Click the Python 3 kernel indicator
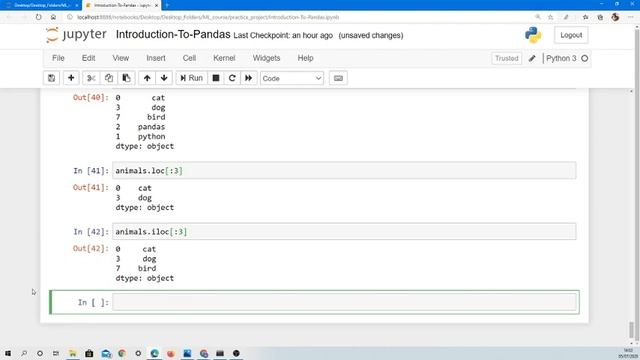The image size is (640, 360). [x=561, y=58]
